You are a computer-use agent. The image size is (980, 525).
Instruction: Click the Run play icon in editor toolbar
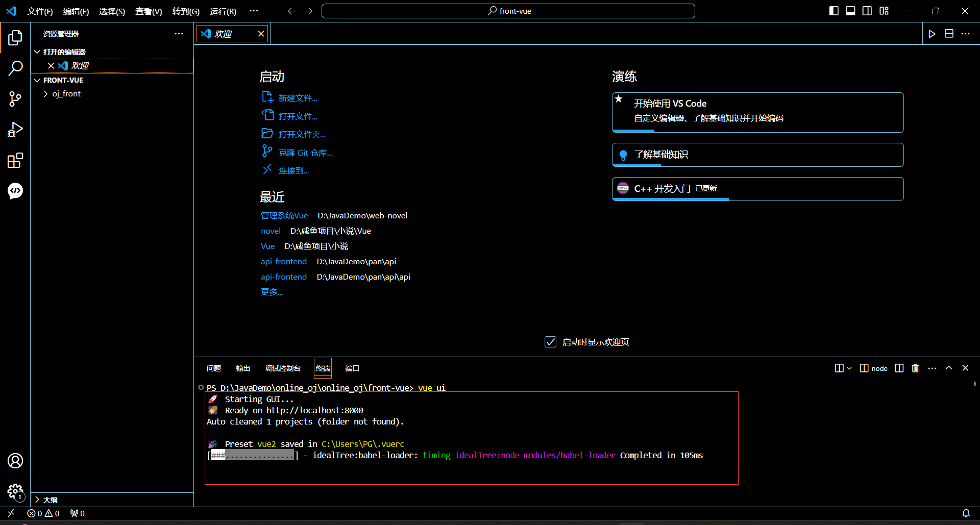click(932, 34)
